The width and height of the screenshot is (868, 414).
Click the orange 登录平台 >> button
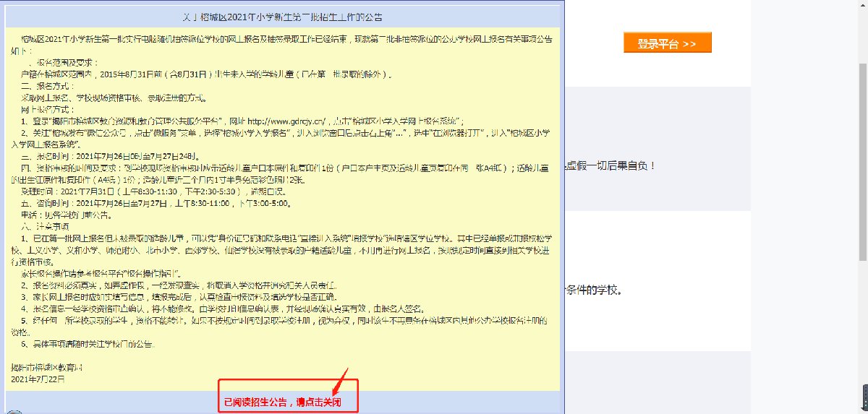tap(667, 44)
